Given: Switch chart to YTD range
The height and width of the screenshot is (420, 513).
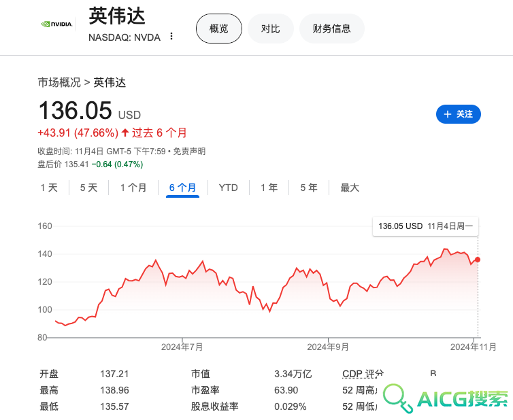Looking at the screenshot, I should [x=229, y=188].
